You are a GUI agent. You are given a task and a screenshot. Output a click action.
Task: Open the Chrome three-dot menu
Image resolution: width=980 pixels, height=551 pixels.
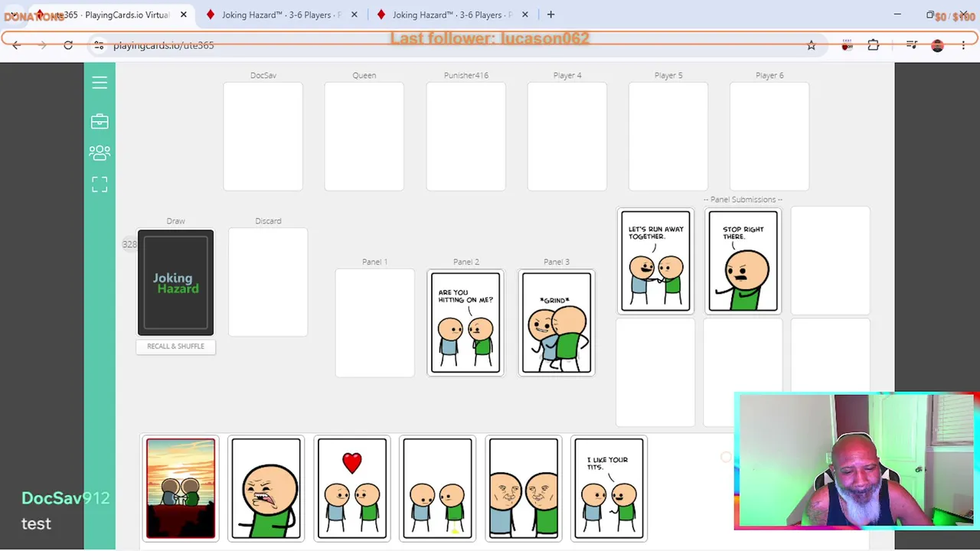(x=964, y=45)
